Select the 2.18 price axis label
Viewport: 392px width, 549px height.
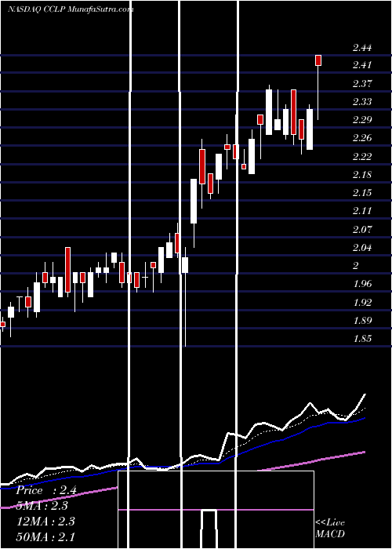click(x=362, y=175)
